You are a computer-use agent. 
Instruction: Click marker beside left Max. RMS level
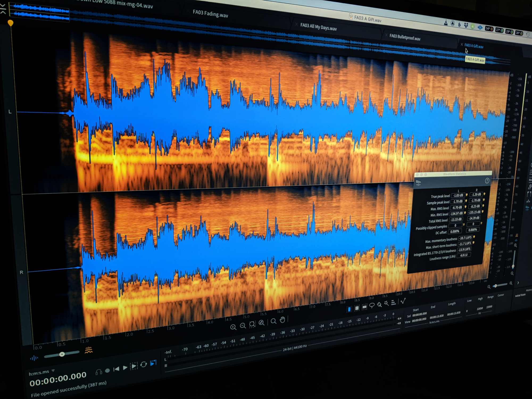pos(465,207)
